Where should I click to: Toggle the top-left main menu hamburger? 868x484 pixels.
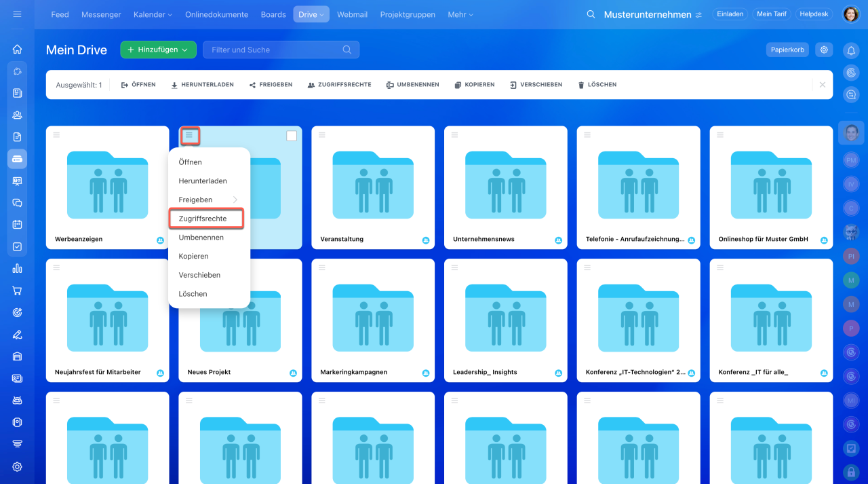(x=17, y=14)
